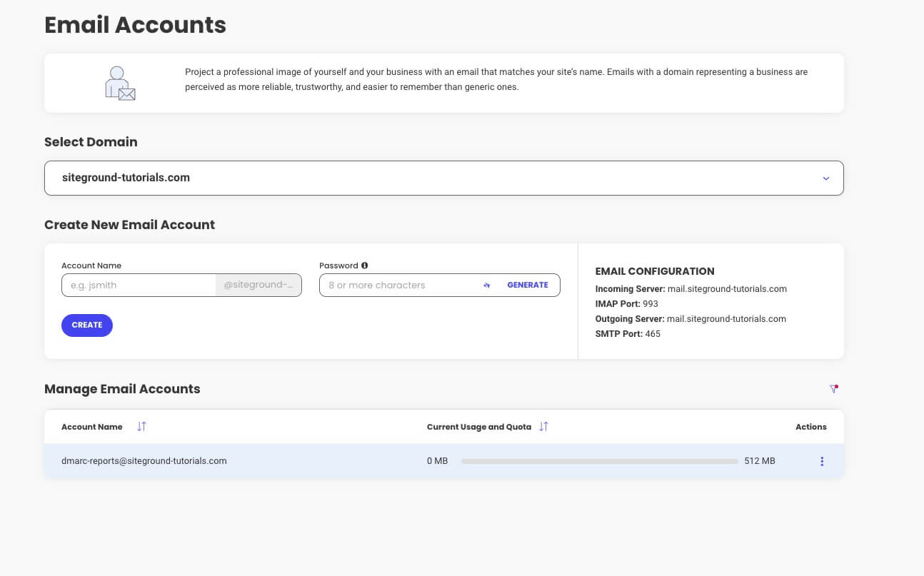Viewport: 924px width, 576px height.
Task: Sort by Account Name arrows icon
Action: [x=141, y=426]
